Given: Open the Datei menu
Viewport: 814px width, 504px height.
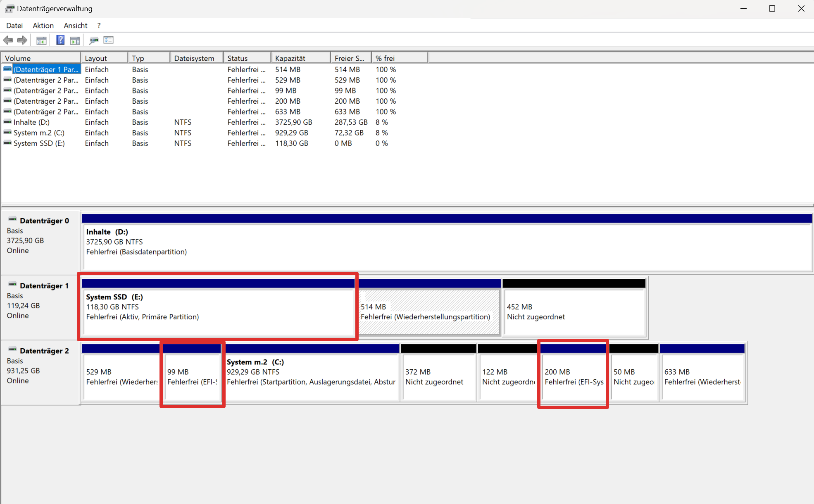Looking at the screenshot, I should 14,26.
